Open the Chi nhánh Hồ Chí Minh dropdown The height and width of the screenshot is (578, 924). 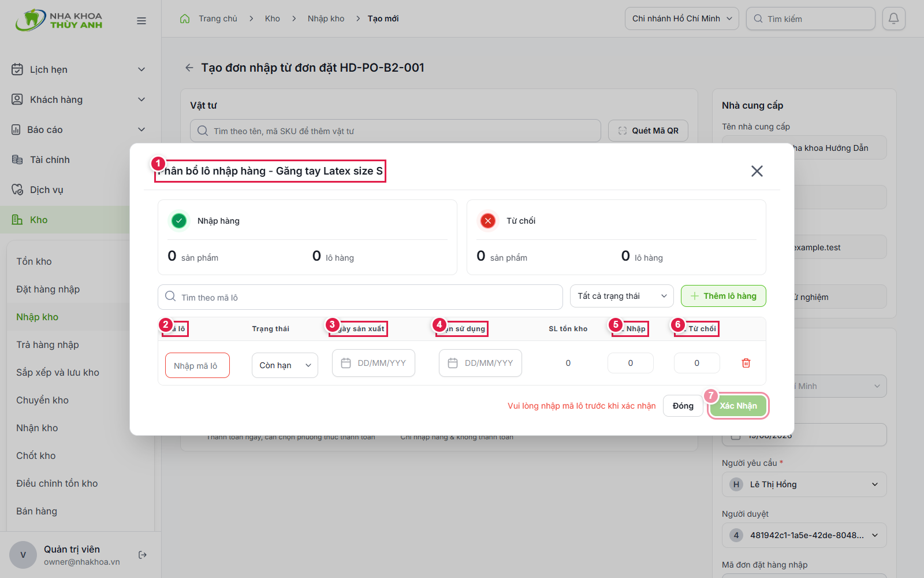[682, 18]
